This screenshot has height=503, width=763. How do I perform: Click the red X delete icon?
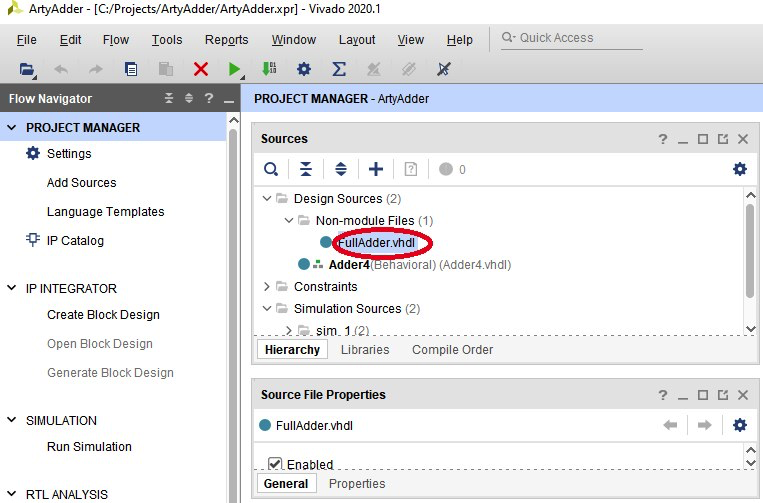pyautogui.click(x=200, y=69)
